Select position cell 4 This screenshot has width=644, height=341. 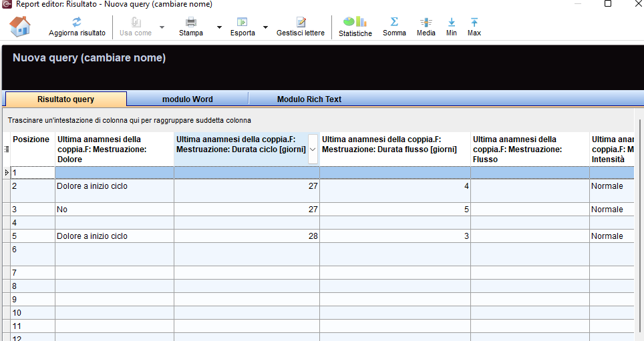coord(33,223)
